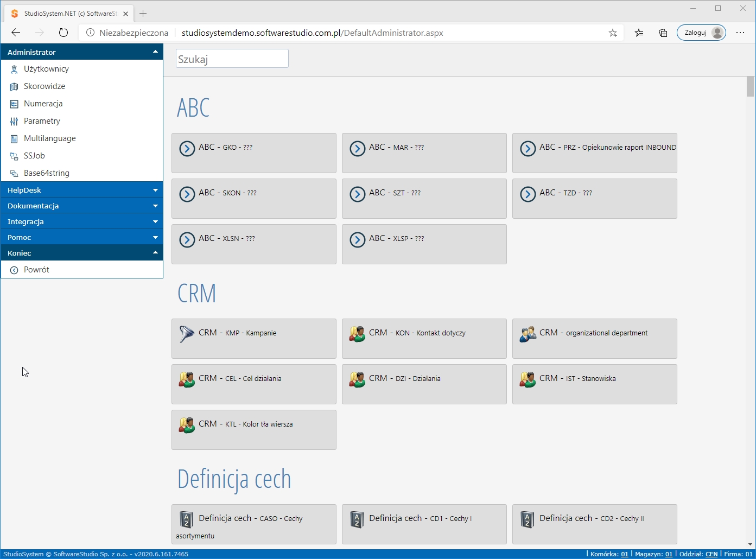This screenshot has width=756, height=559.
Task: Add page to favorites with star icon
Action: tap(613, 33)
